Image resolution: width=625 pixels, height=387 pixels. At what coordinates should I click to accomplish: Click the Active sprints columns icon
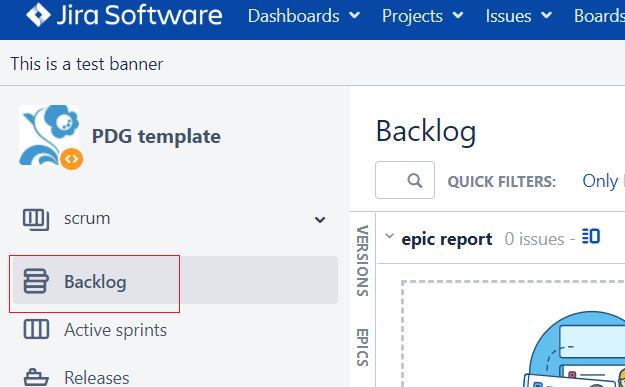click(x=36, y=330)
